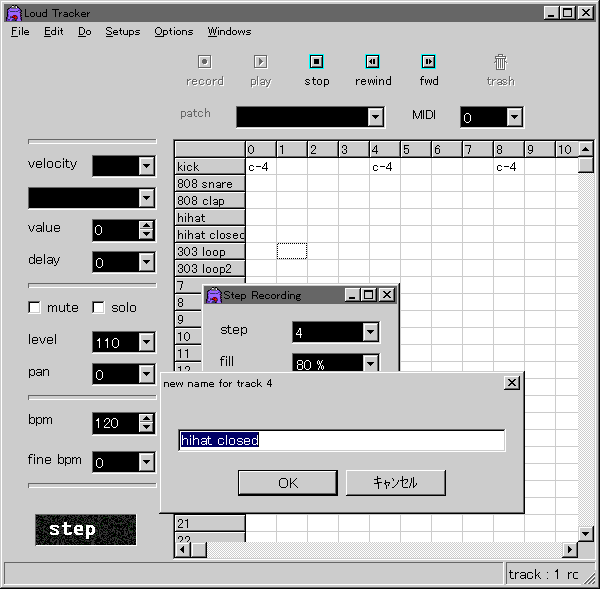Start playback with the play icon
600x589 pixels.
click(x=261, y=62)
